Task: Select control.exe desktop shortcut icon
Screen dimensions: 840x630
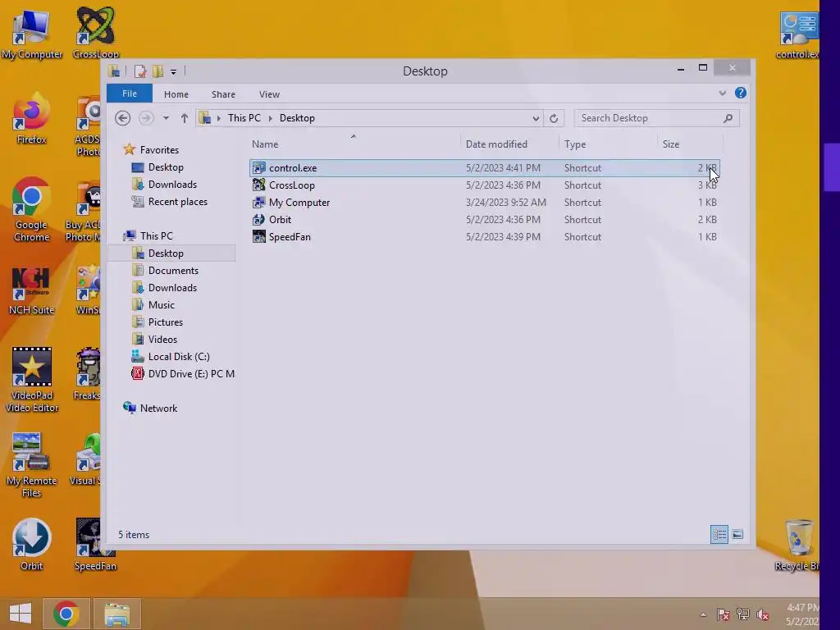Action: [x=797, y=35]
